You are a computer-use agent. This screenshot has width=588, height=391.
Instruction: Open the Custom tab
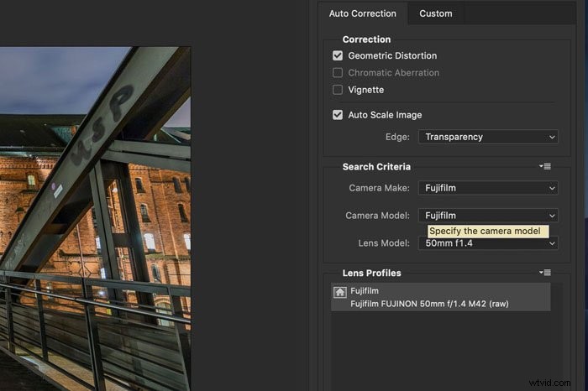pos(435,13)
